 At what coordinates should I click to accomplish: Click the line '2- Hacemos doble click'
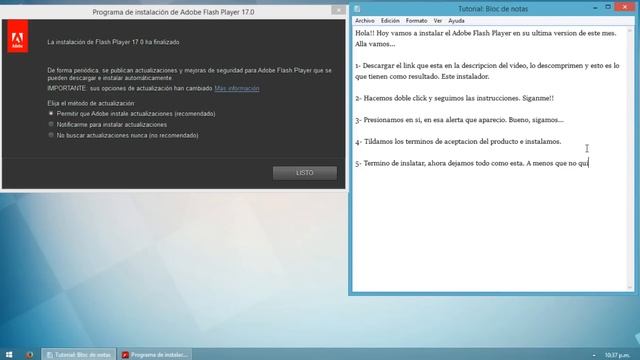tap(454, 98)
